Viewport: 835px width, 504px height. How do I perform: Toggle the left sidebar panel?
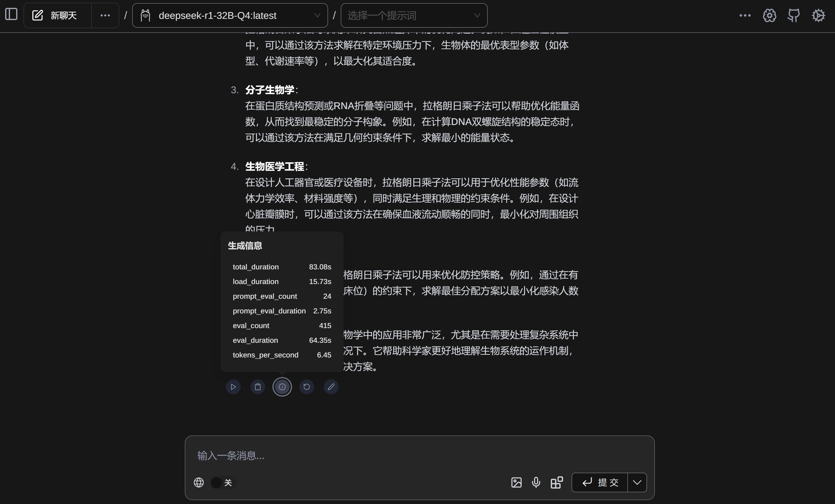[11, 15]
